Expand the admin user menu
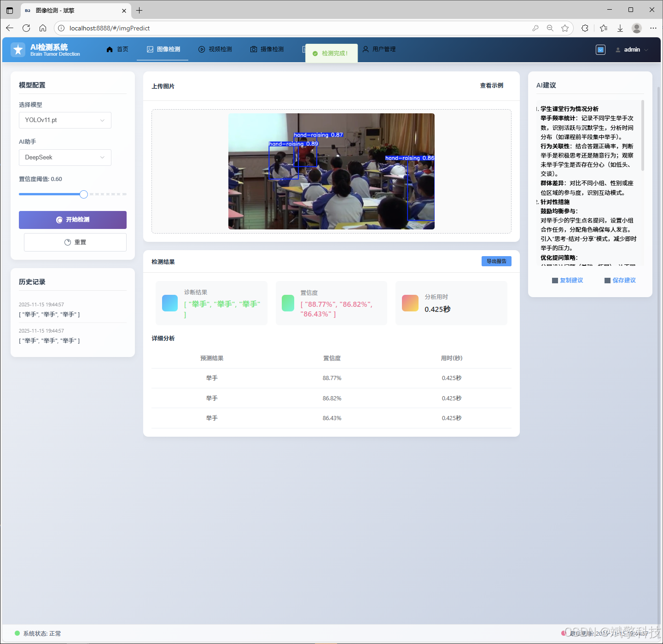The image size is (663, 644). [x=632, y=50]
